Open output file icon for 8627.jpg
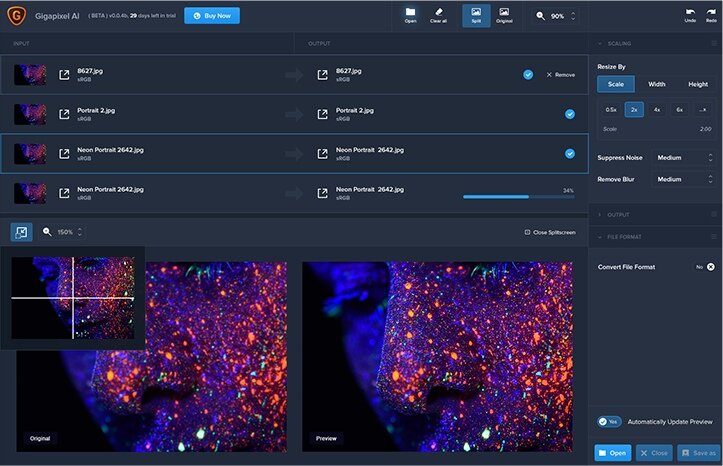 point(322,75)
